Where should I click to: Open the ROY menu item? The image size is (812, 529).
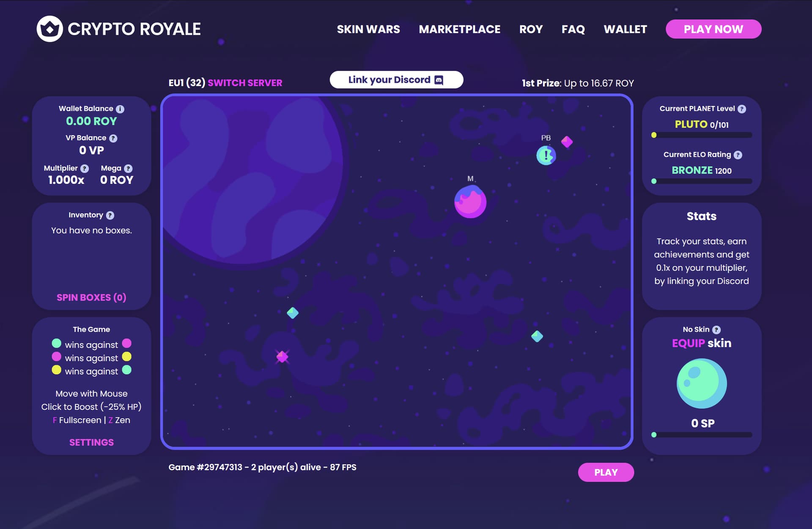pos(531,29)
